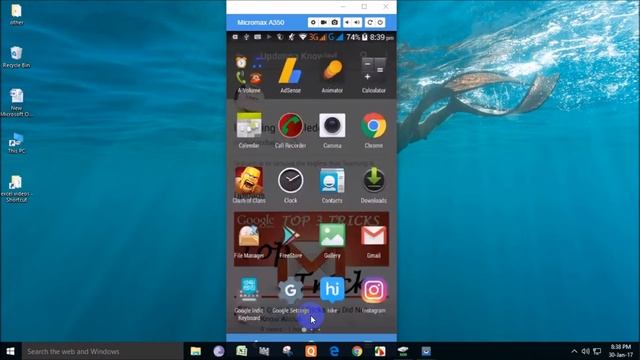Raise the device volume in the toolbar
This screenshot has height=360, width=640.
pos(357,22)
